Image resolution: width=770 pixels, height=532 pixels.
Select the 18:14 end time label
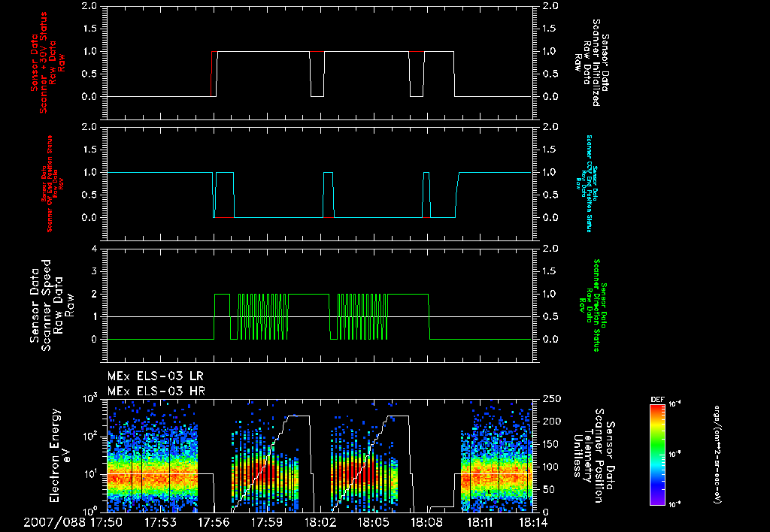click(x=532, y=522)
